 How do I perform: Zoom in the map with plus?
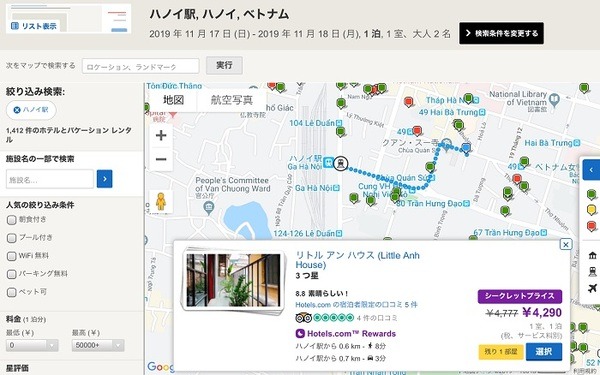click(161, 135)
